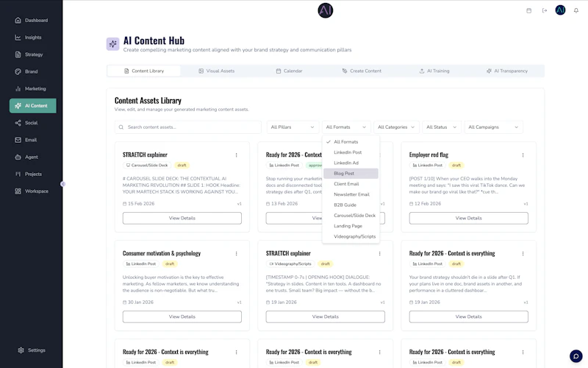
Task: View details of the Employer red flag card
Action: [x=468, y=218]
